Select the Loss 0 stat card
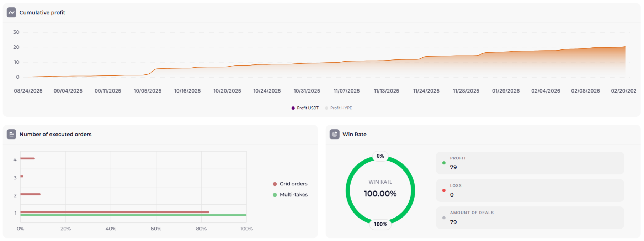The image size is (644, 241). coord(530,190)
